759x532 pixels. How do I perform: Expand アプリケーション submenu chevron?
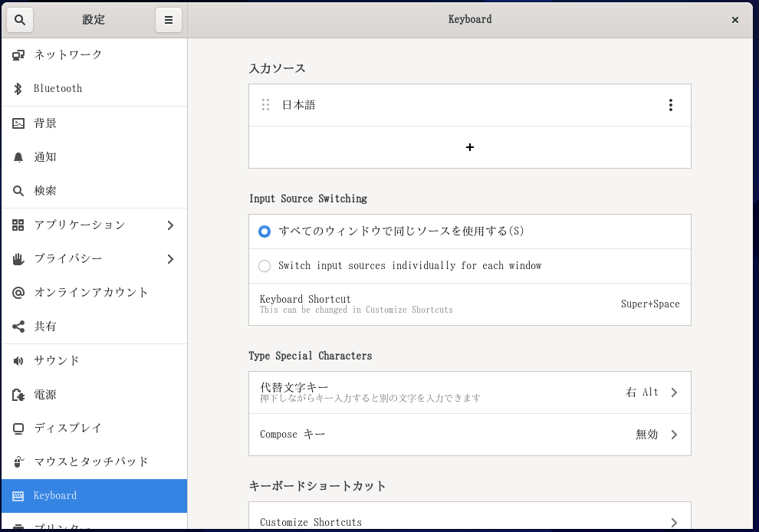[170, 225]
